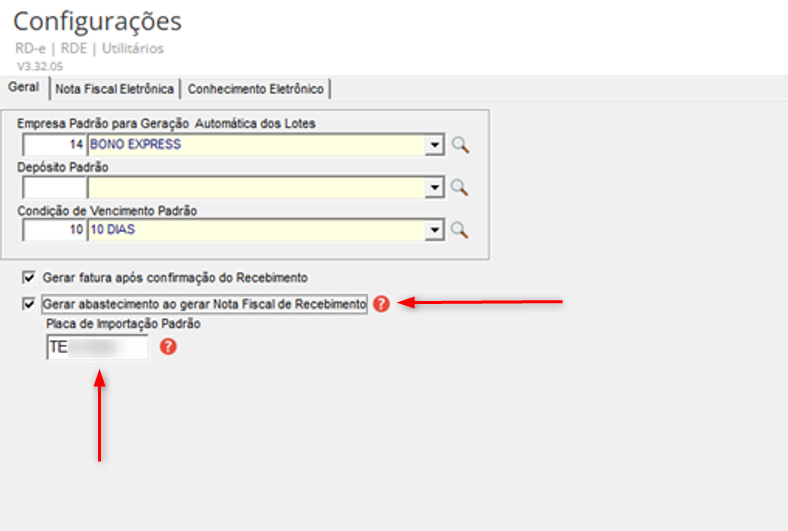Click magnifier search icon for Depósito Padrão
The image size is (788, 531).
(x=460, y=187)
